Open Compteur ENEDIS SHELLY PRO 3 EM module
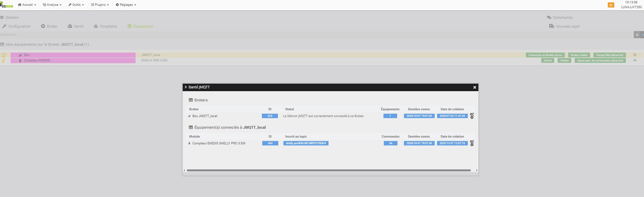Viewport: 644px width, 197px height. (x=219, y=143)
